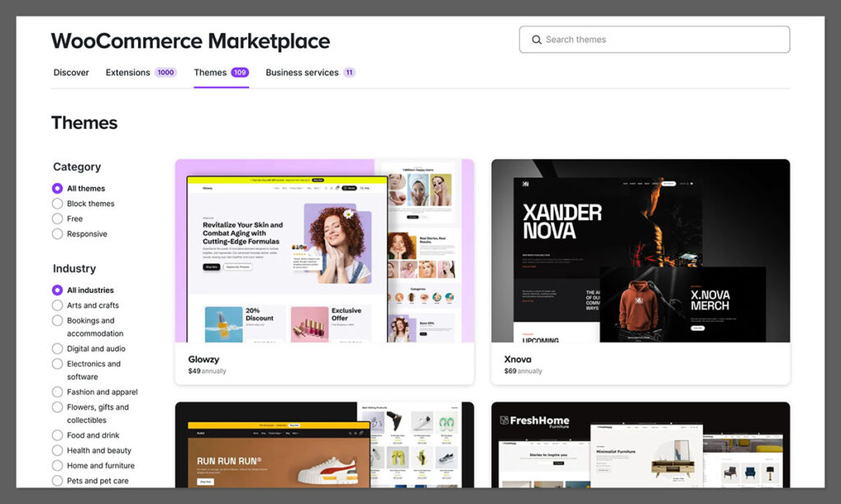
Task: Click the Extensions 1000 count badge
Action: 165,72
